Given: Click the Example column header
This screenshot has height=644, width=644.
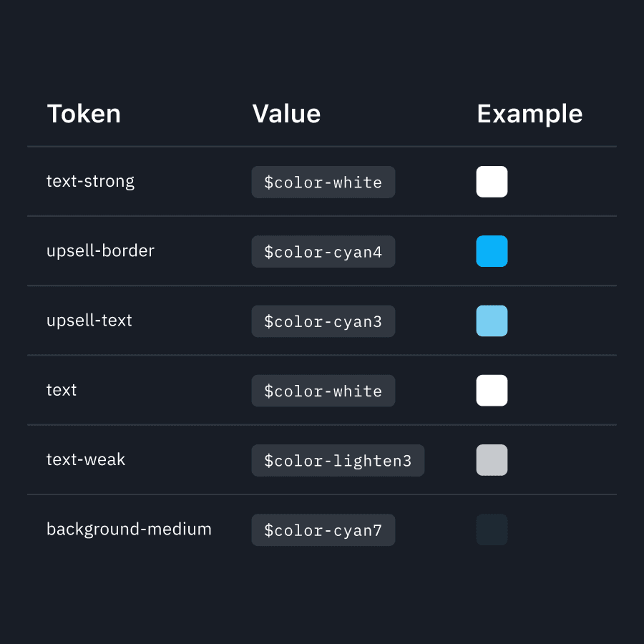Looking at the screenshot, I should pos(530,114).
